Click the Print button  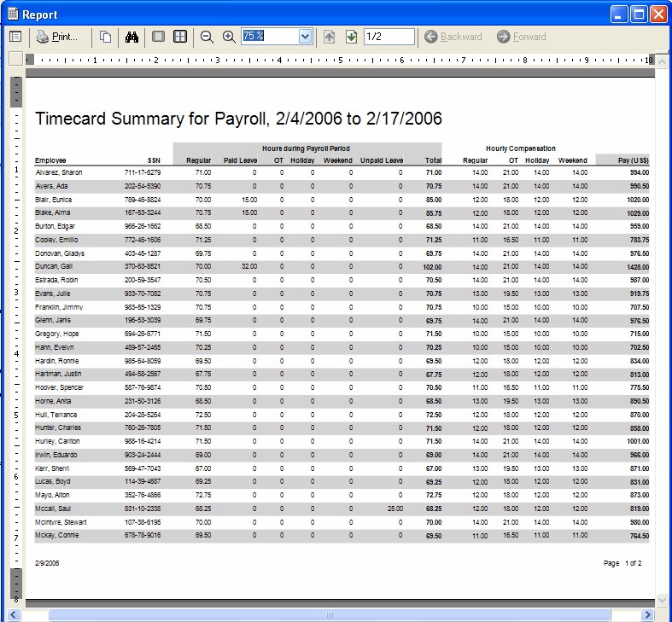(x=56, y=37)
